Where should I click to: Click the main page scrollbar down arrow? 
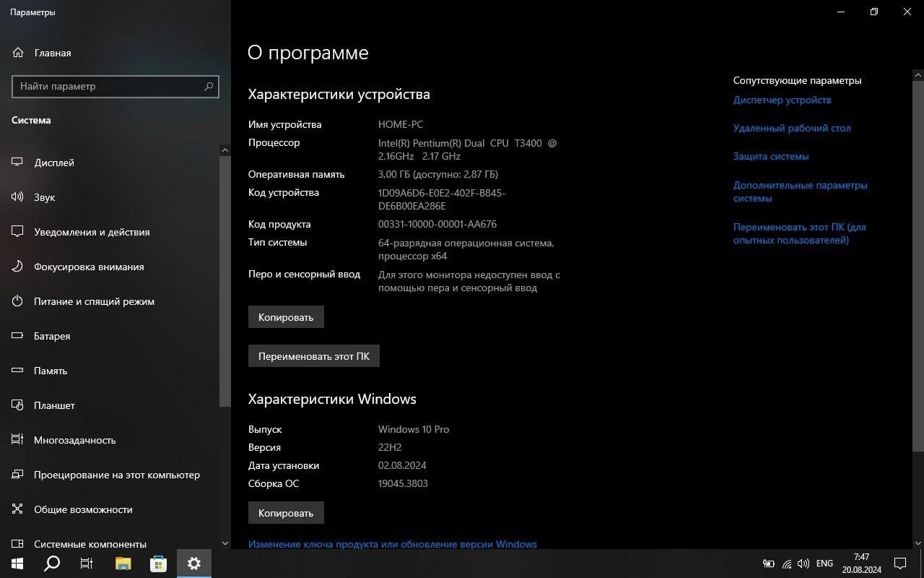click(918, 543)
